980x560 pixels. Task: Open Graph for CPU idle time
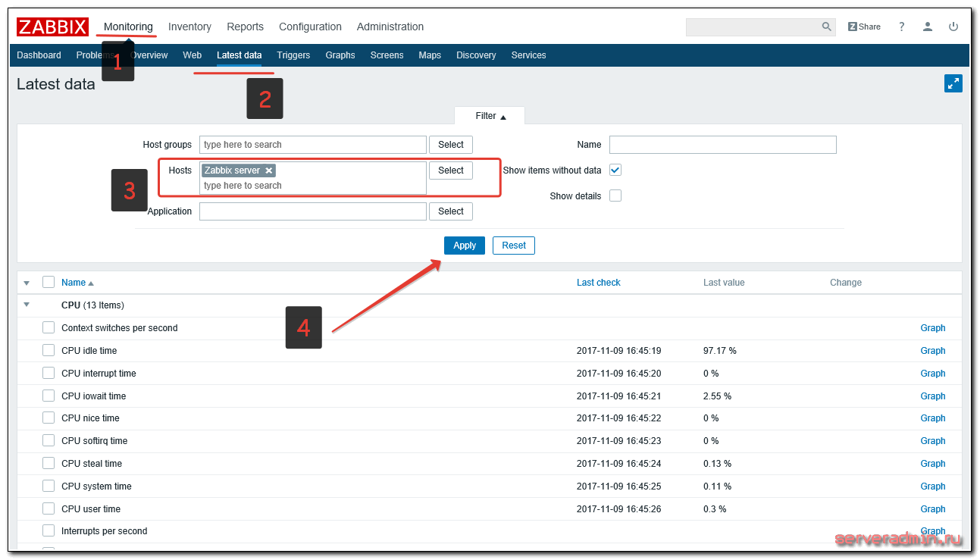[933, 351]
